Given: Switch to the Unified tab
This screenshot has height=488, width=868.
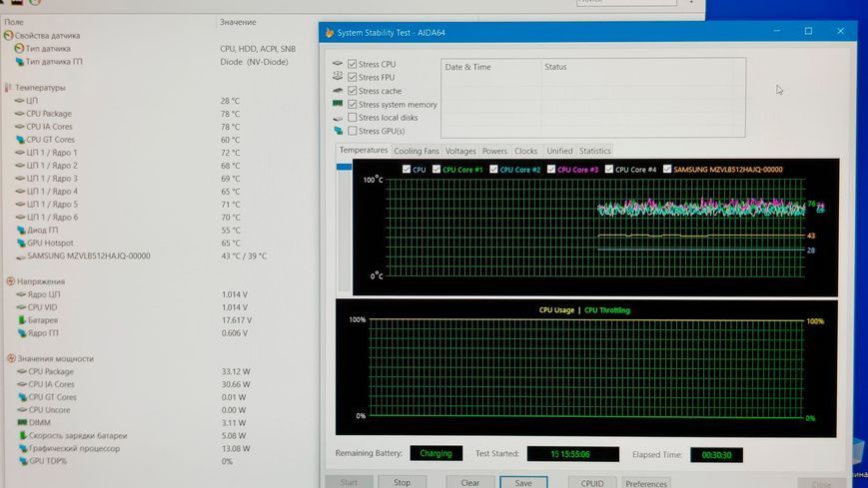Looking at the screenshot, I should click(x=559, y=151).
